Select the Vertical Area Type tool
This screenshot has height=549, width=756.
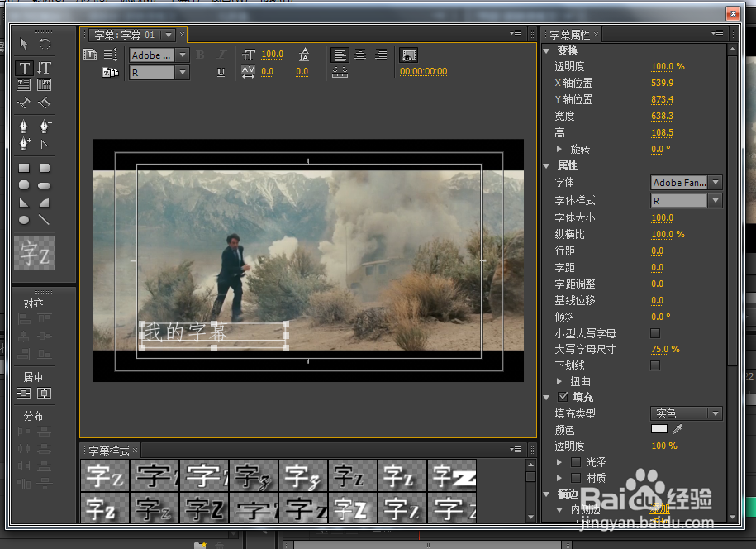(45, 85)
